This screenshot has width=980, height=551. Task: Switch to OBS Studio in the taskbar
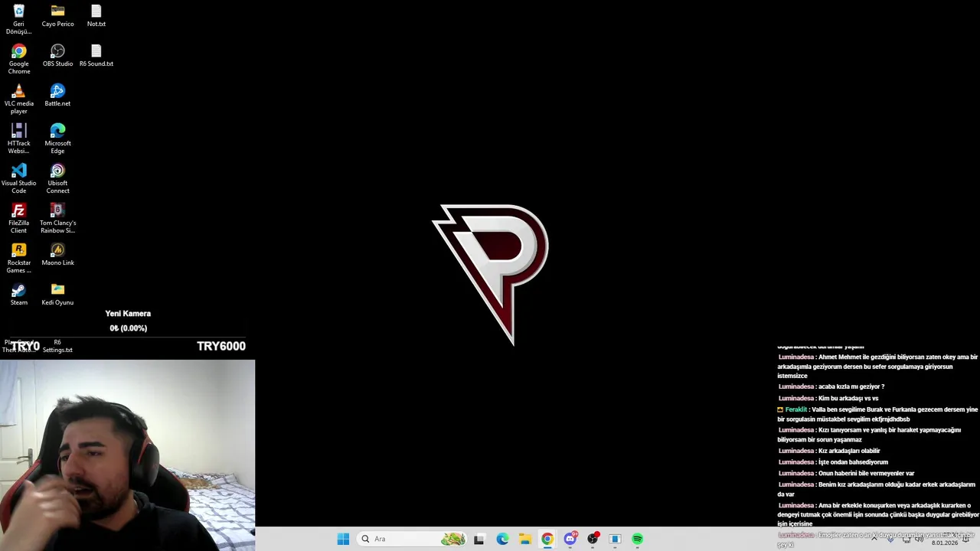593,539
